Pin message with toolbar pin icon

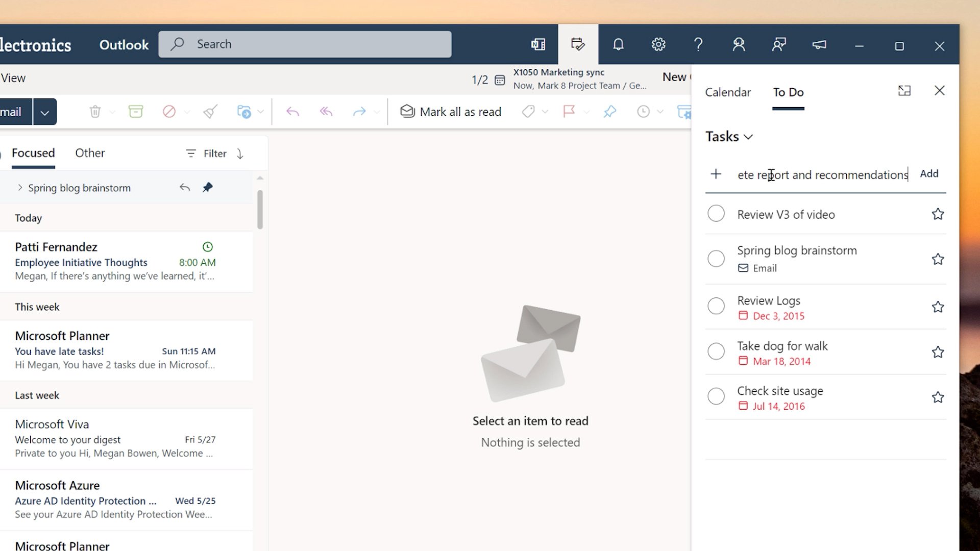[609, 111]
